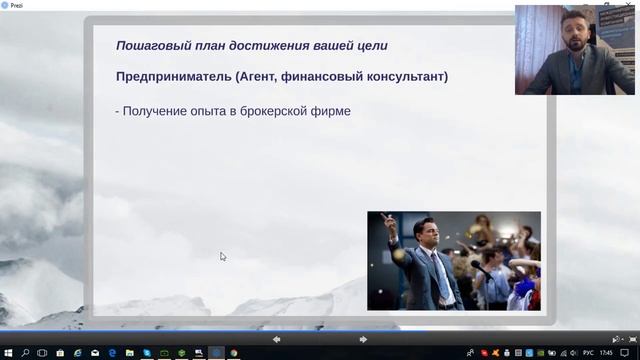The height and width of the screenshot is (360, 640).
Task: Open Skype from taskbar
Action: coord(147,353)
